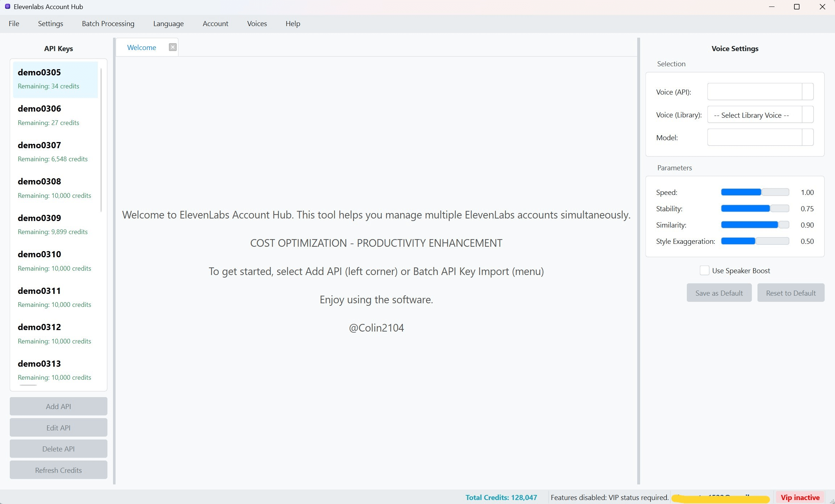Enable Use Speaker Boost checkbox
The height and width of the screenshot is (504, 835).
[704, 271]
